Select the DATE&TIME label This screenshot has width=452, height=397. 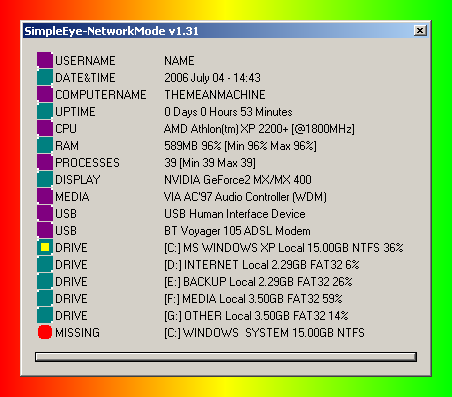coord(85,78)
